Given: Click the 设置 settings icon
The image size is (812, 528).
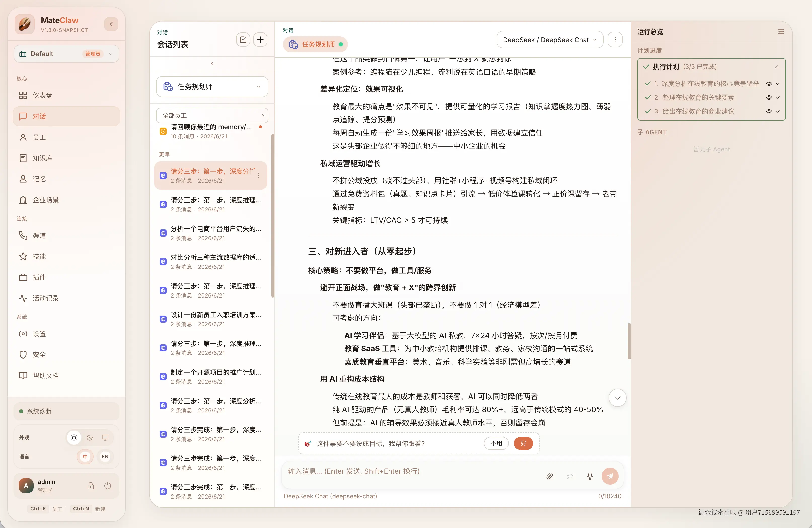Looking at the screenshot, I should point(23,334).
